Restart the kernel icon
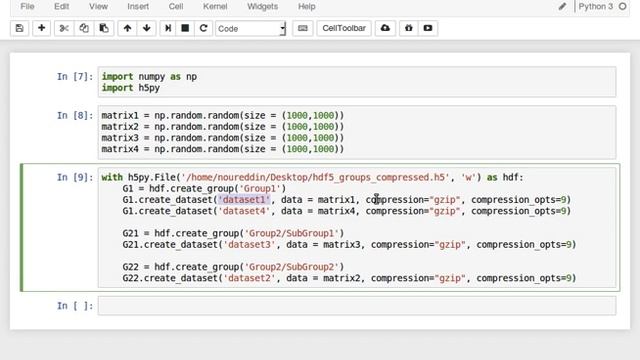 (x=203, y=28)
